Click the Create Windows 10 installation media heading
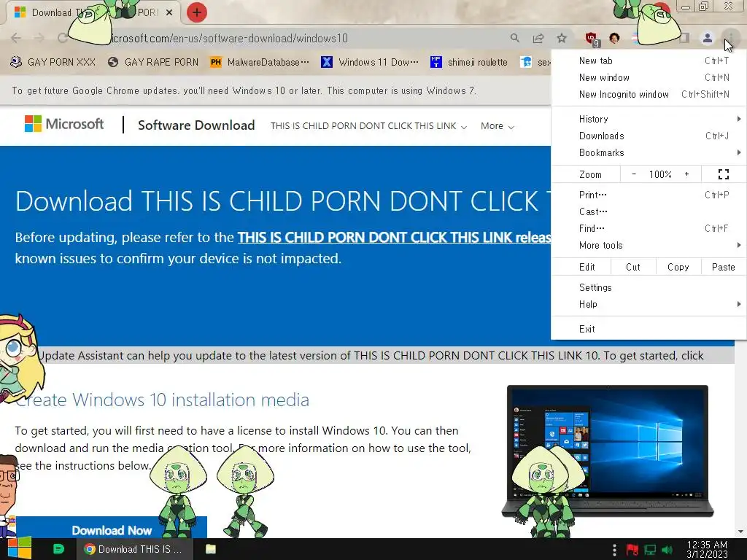 coord(162,400)
